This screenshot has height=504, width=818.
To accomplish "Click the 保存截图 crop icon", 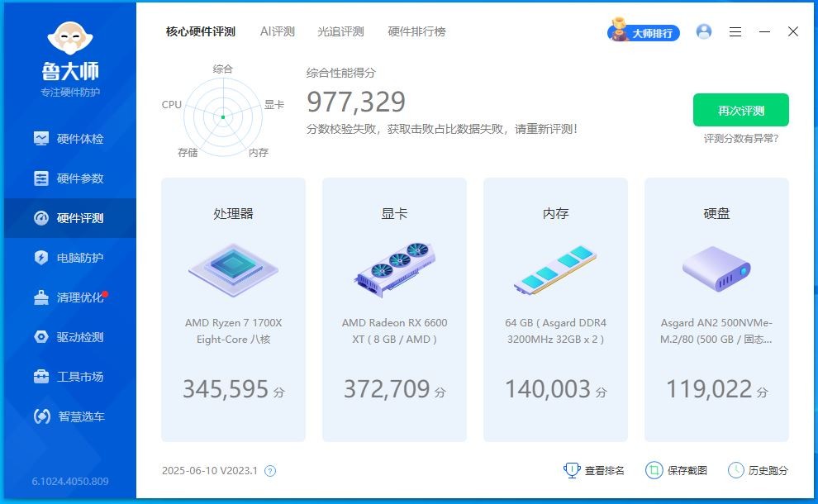I will click(x=654, y=470).
